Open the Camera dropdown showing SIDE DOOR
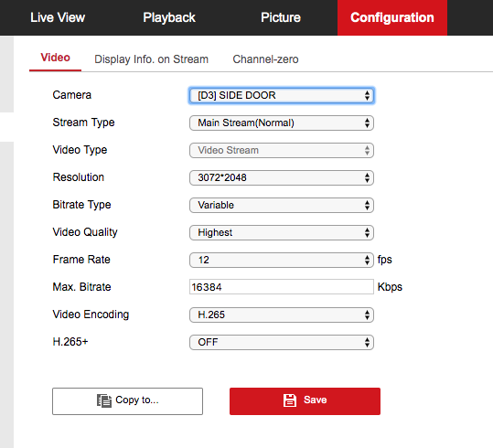Image resolution: width=493 pixels, height=448 pixels. pos(282,95)
